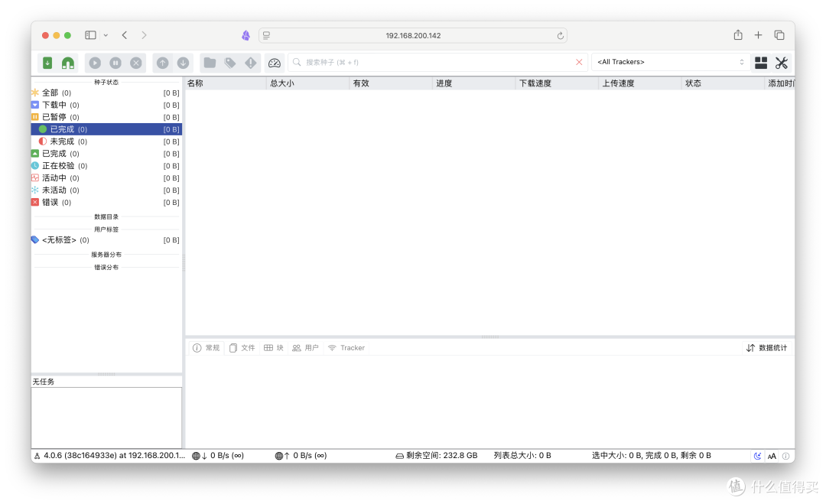826x504 pixels.
Task: Switch to the 用户 details tab
Action: [305, 347]
